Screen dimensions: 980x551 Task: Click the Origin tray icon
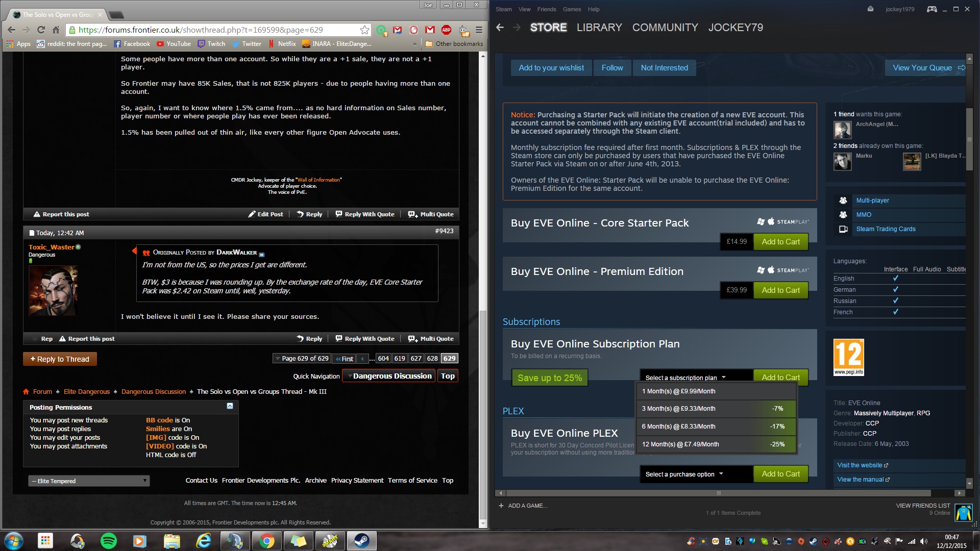(801, 541)
